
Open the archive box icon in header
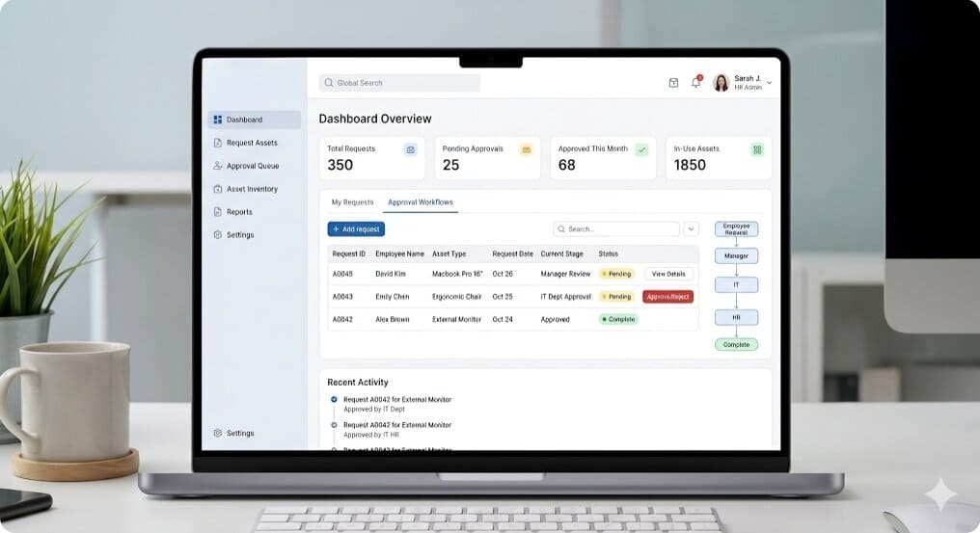point(673,83)
